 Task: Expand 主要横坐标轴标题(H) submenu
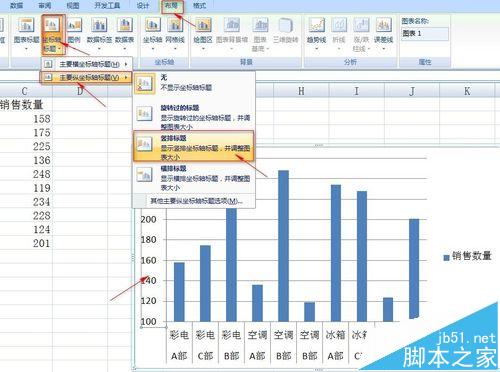86,64
